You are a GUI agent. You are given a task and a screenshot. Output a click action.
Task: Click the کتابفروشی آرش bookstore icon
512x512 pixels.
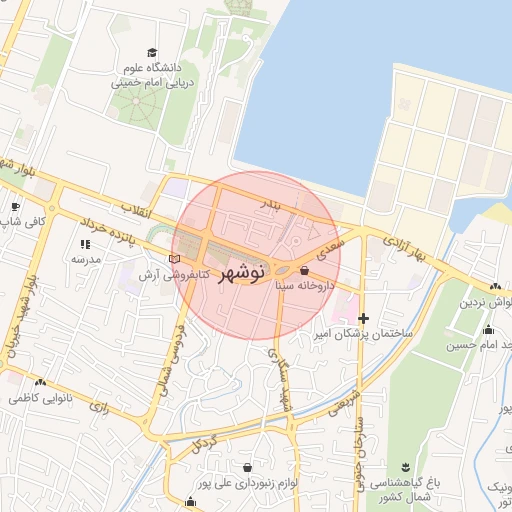(x=174, y=259)
